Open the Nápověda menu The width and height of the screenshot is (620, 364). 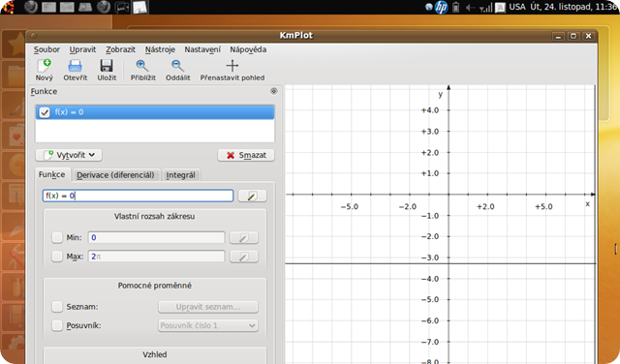[x=248, y=49]
